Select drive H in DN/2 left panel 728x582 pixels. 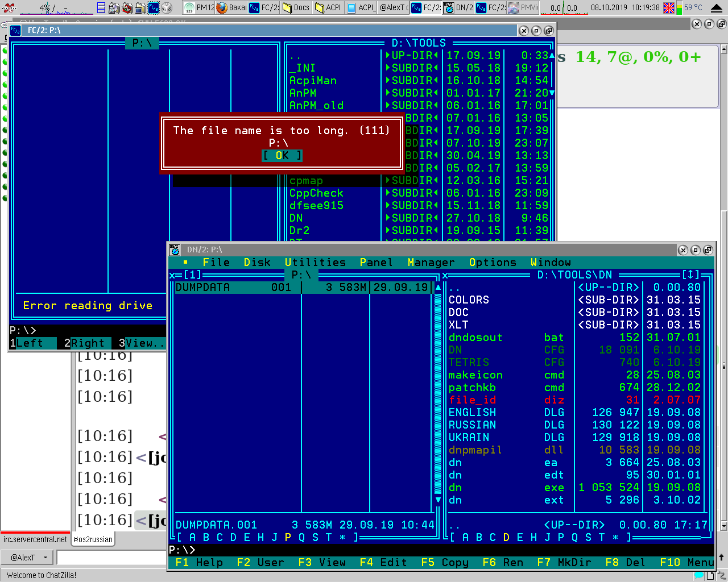click(260, 537)
